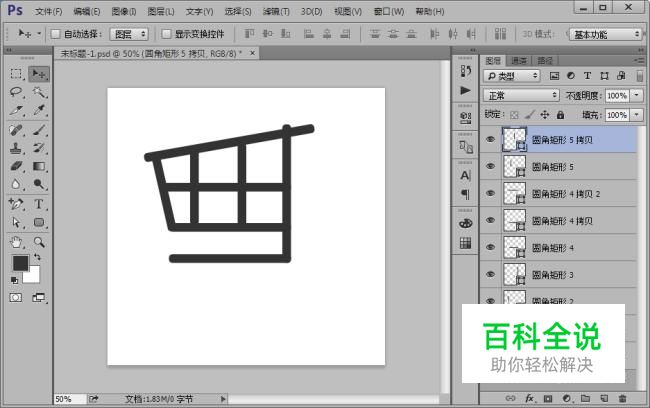This screenshot has width=650, height=408.
Task: Select the Dodge tool
Action: pos(39,184)
